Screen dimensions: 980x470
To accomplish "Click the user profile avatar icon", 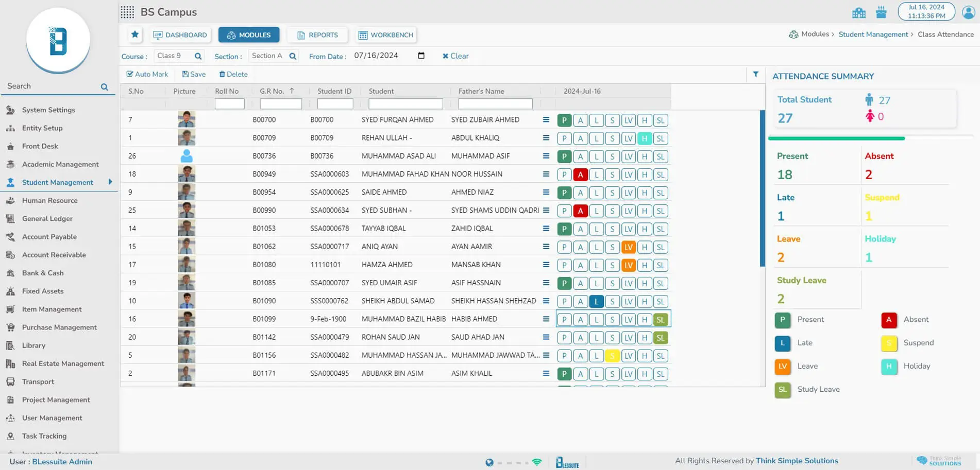I will (968, 12).
